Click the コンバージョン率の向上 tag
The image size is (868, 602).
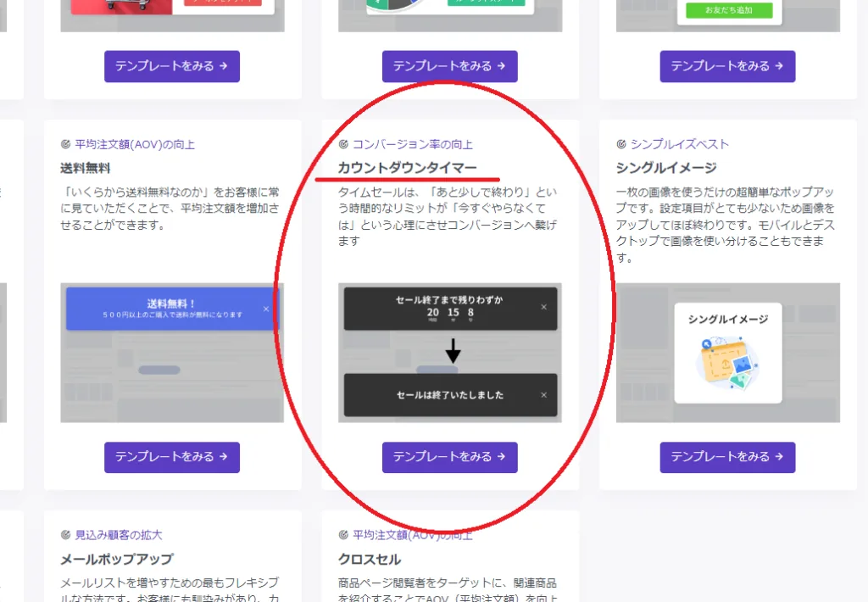click(x=413, y=144)
